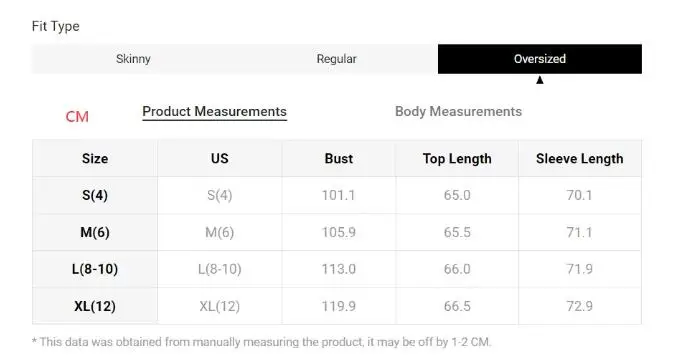Select the Oversized fit type

[x=540, y=59]
